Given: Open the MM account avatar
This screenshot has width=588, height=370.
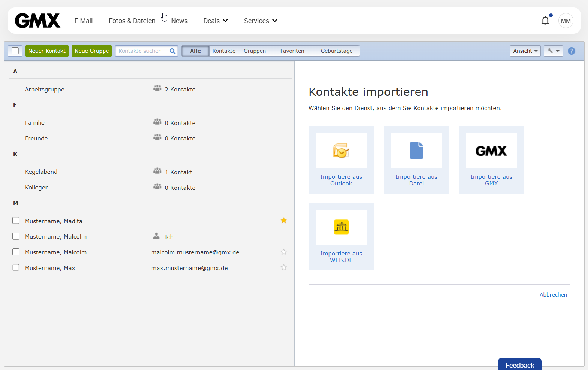Looking at the screenshot, I should point(565,21).
